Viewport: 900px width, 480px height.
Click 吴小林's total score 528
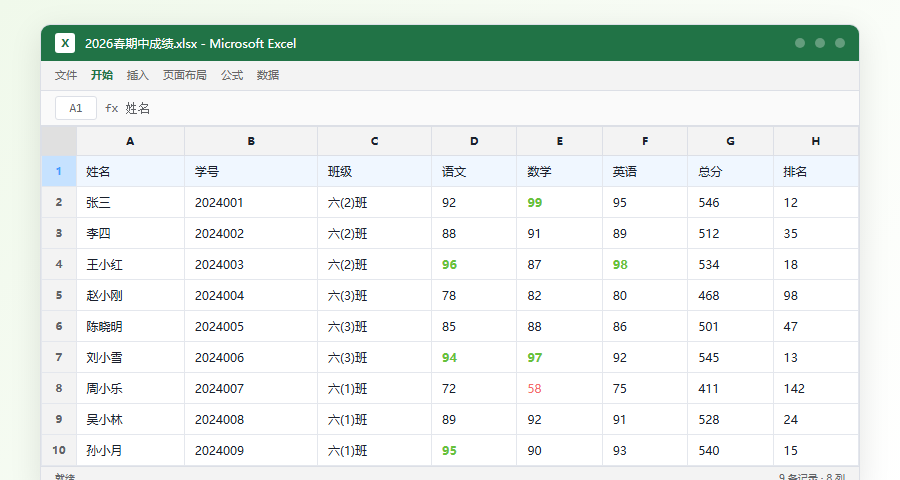(731, 419)
